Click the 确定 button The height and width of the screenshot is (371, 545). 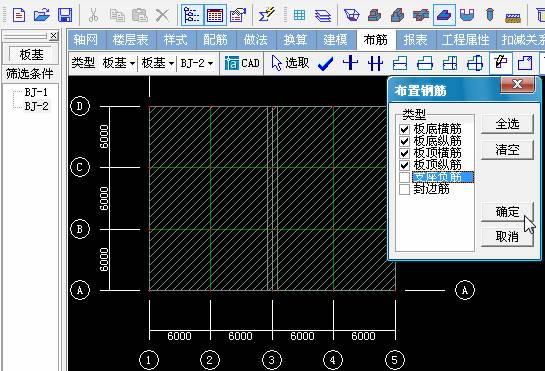pos(507,211)
